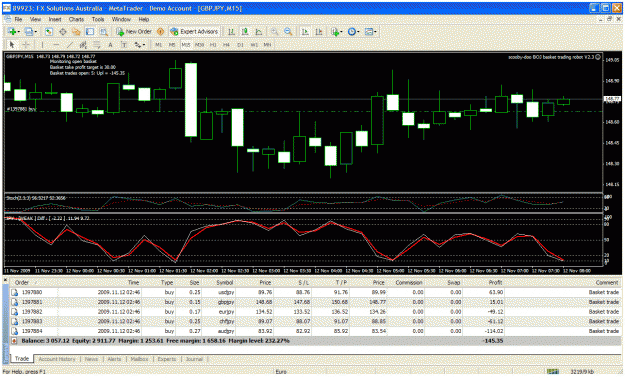625x378 pixels.
Task: Show the Data Window crosshair-circle icon
Action: coord(63,32)
